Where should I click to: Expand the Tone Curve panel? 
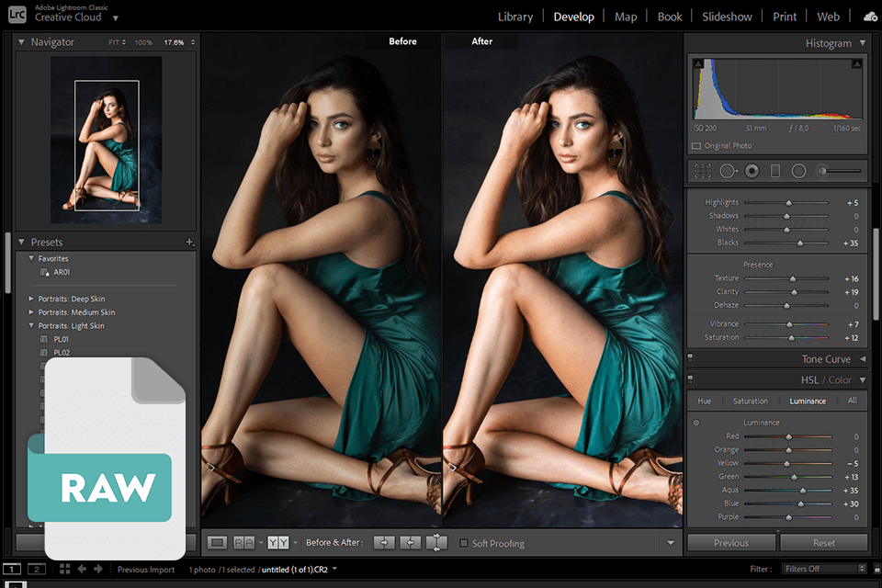(862, 359)
